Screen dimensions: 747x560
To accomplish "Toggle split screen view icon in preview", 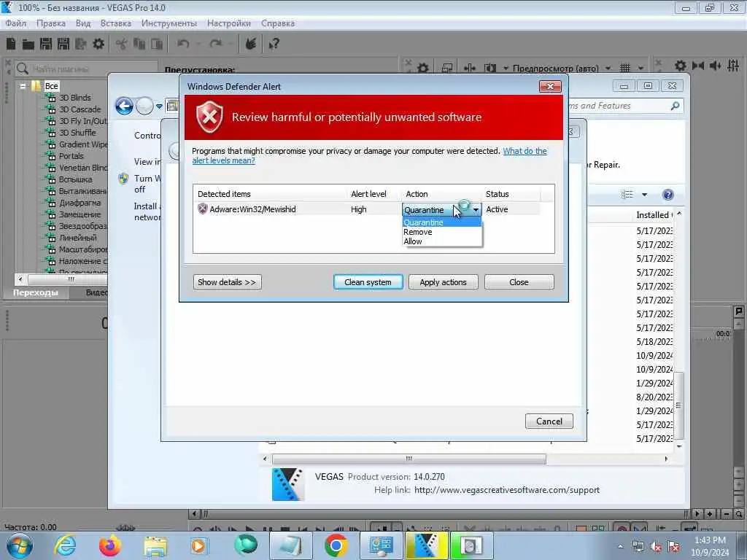I will [x=489, y=68].
